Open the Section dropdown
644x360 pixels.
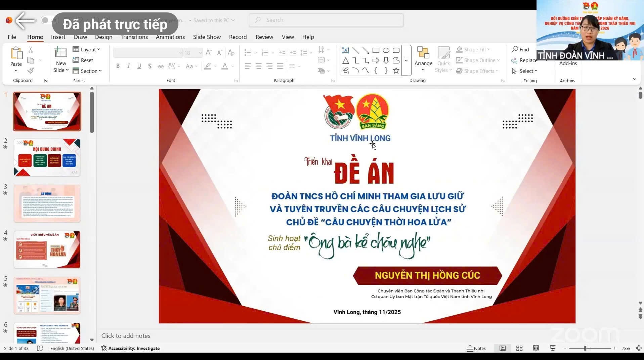click(87, 71)
